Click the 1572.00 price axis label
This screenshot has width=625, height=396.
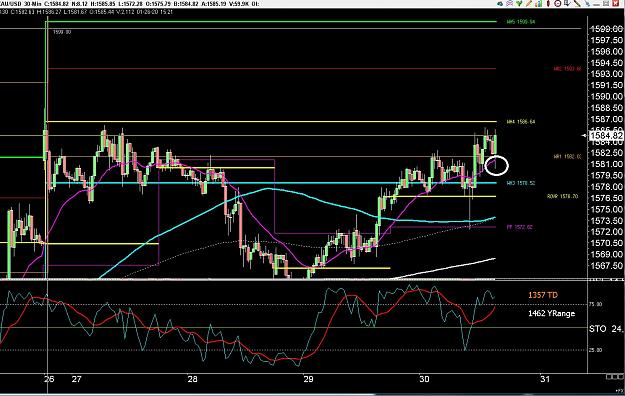click(x=606, y=232)
